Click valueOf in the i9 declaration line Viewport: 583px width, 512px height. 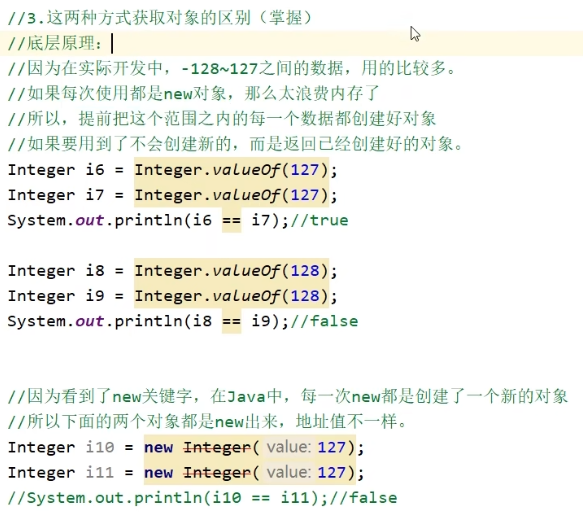coord(246,296)
